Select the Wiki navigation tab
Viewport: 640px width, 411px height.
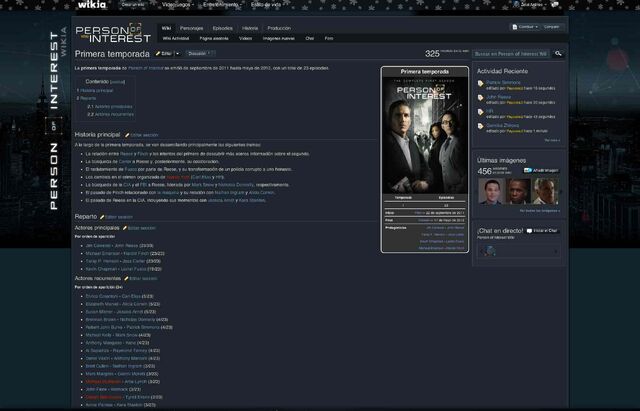pyautogui.click(x=166, y=28)
